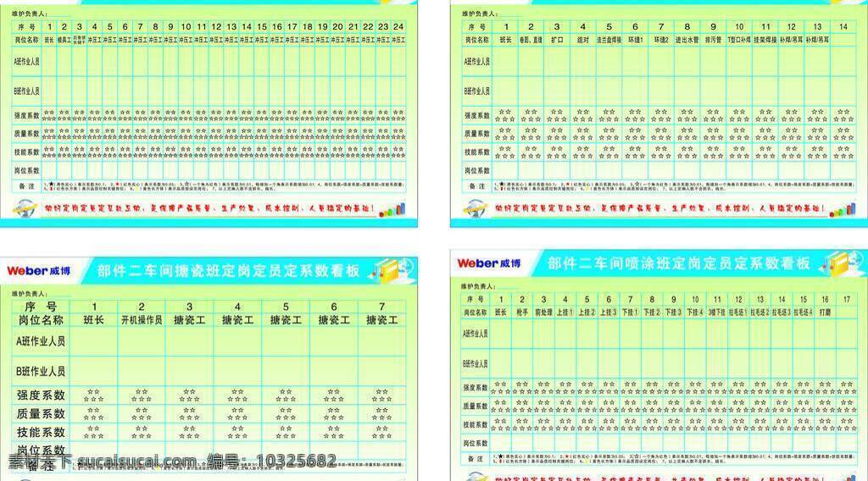
Task: Click the 岗位名称 label on the 搪瓷班 board
Action: [41, 320]
